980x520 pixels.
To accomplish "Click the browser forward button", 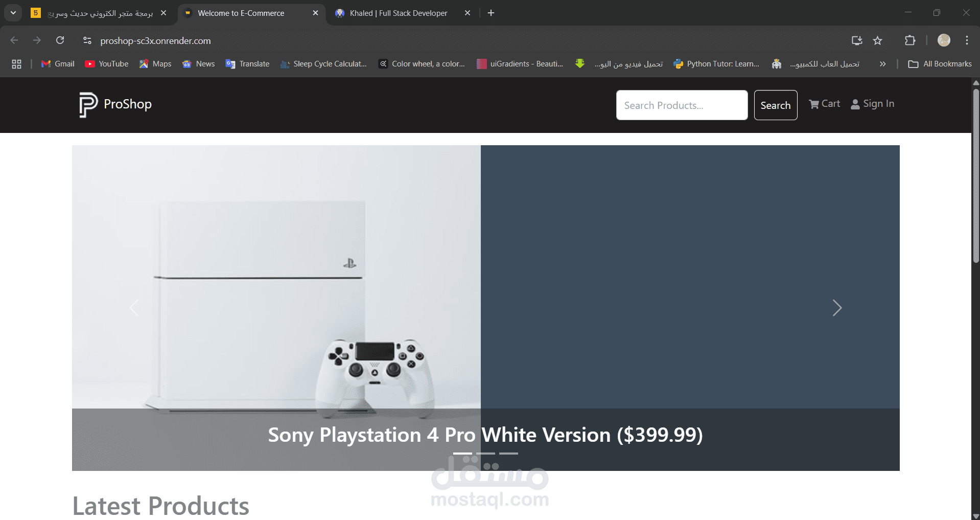I will (37, 40).
